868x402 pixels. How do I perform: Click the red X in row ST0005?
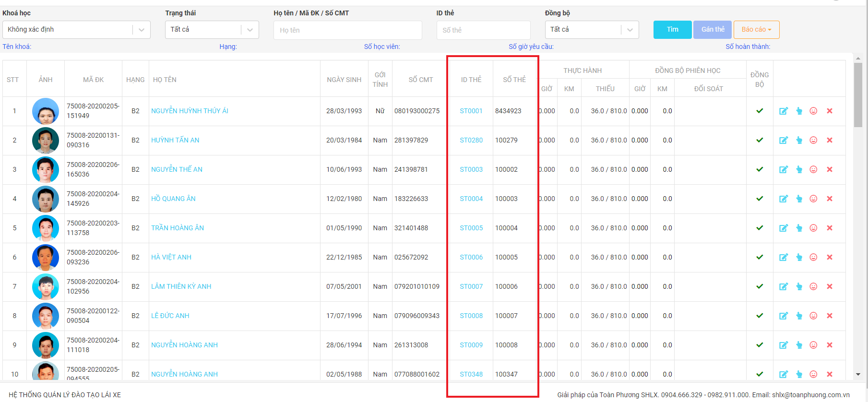pos(830,228)
